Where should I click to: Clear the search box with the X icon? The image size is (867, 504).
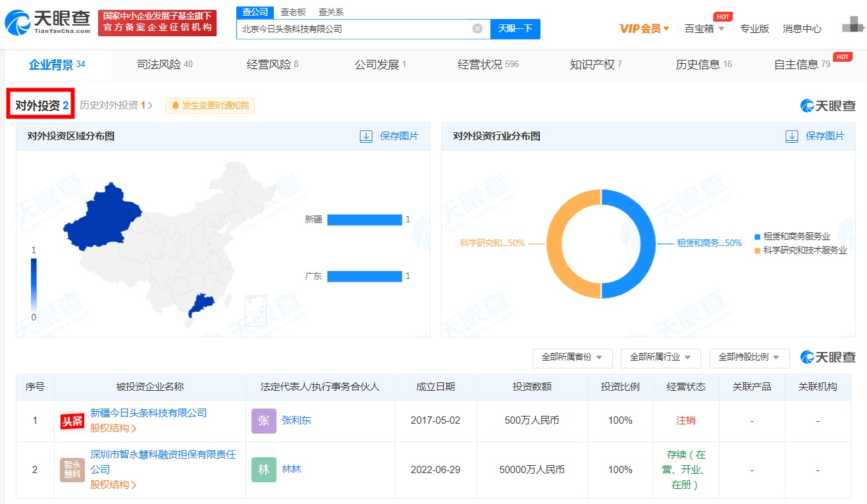[478, 28]
